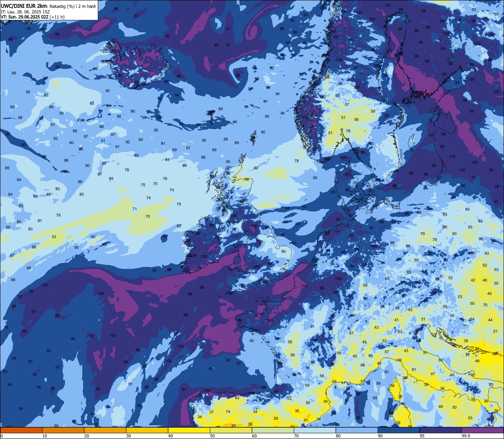Screen dimensions: 504x439
Task: Click the '60' label on the color scale
Action: coord(254,436)
